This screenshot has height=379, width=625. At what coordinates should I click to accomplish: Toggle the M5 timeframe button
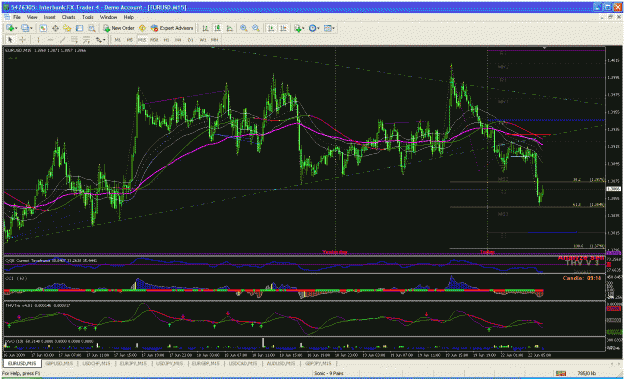(x=130, y=40)
